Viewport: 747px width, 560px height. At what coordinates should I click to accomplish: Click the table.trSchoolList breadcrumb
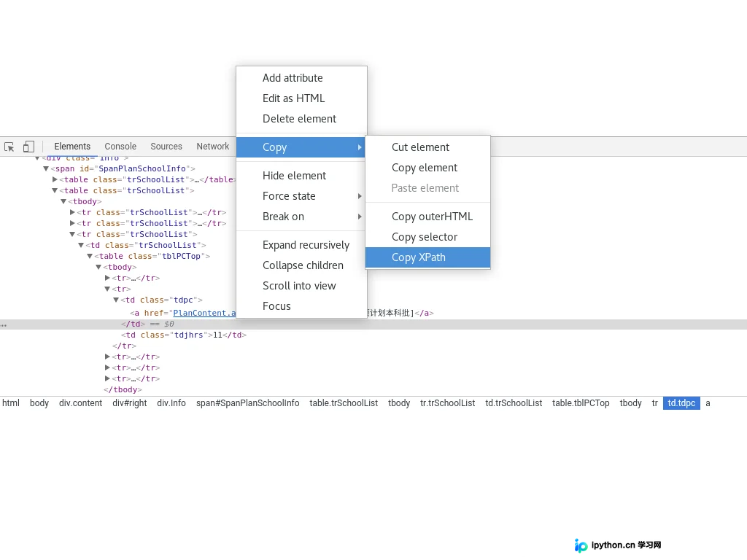tap(344, 403)
